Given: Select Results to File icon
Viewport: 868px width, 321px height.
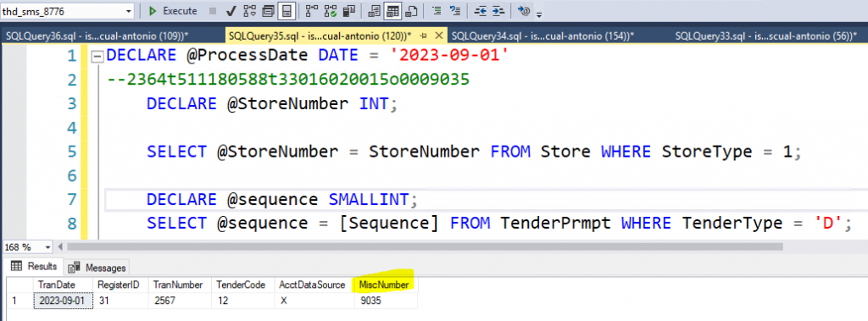Looking at the screenshot, I should pos(411,11).
